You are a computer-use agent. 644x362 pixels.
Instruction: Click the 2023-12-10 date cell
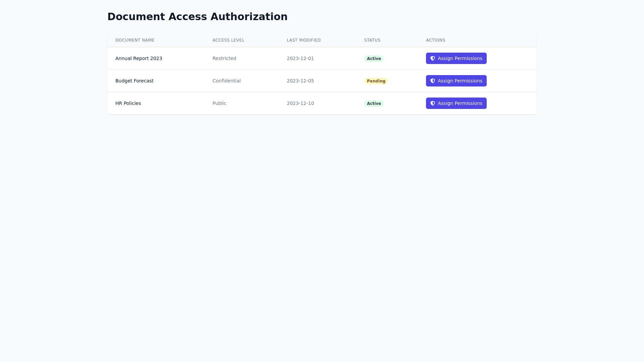tap(300, 103)
